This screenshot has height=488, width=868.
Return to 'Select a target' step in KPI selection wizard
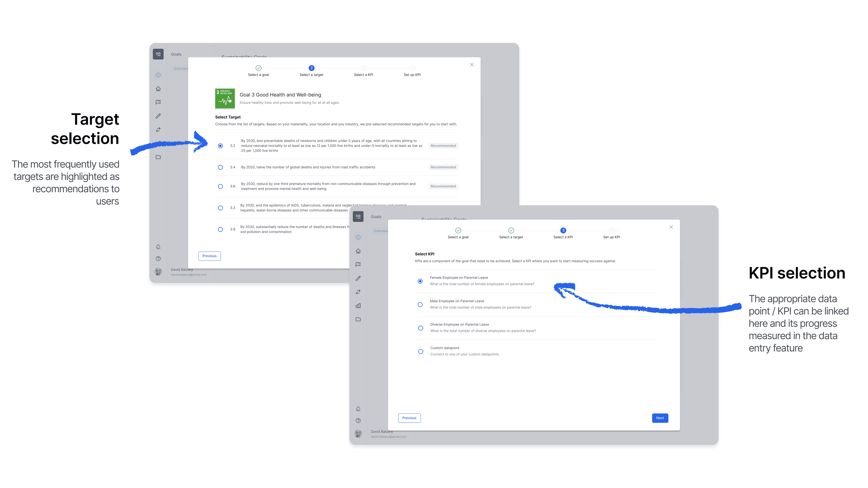(x=511, y=233)
